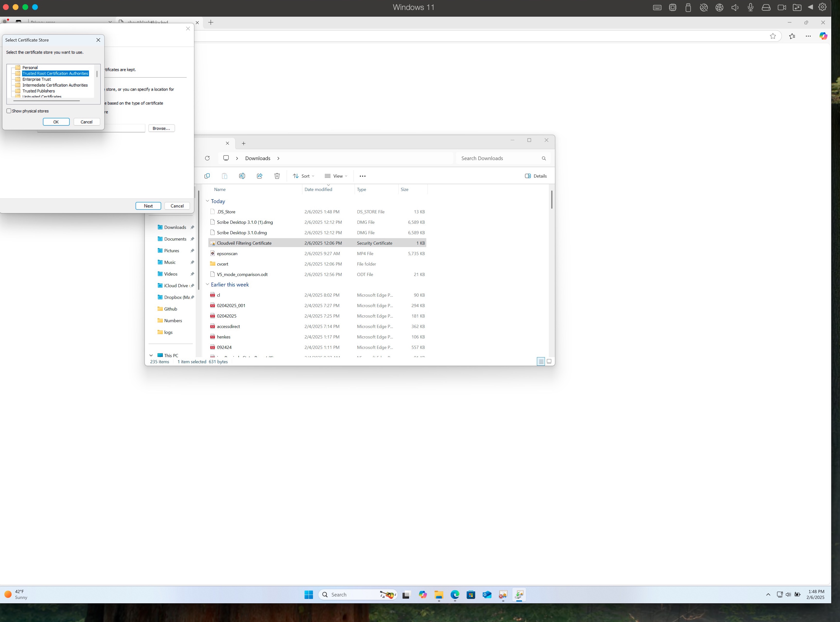Open Task View icon on taskbar

tap(406, 595)
